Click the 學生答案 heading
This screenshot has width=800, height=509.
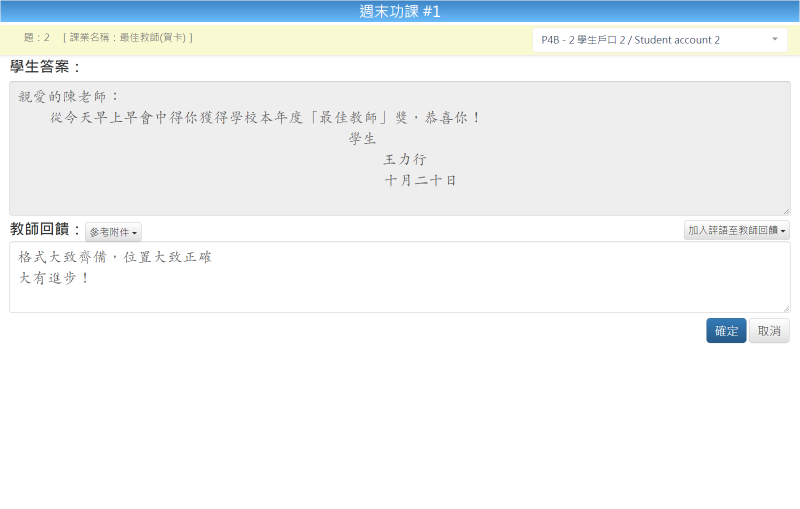(45, 67)
